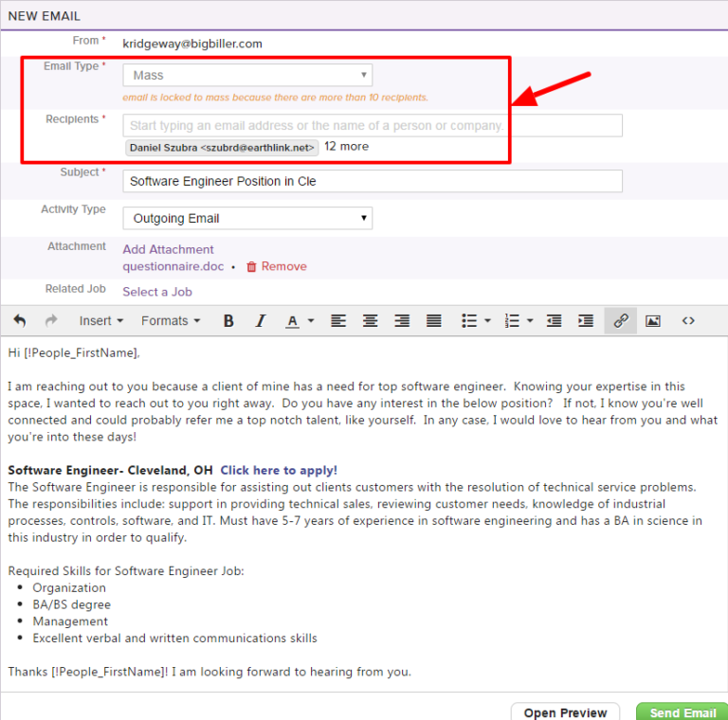This screenshot has width=728, height=720.
Task: Click the Open Preview button
Action: tap(565, 712)
